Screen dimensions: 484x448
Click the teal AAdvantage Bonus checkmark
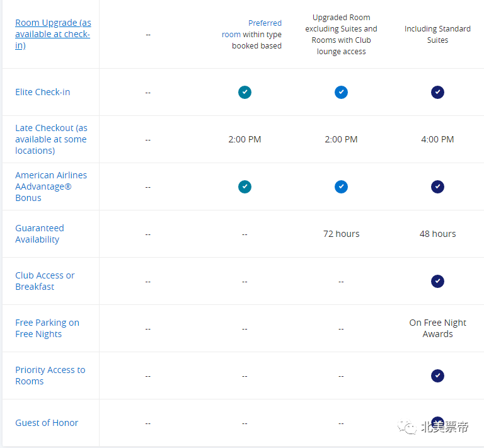pyautogui.click(x=245, y=187)
